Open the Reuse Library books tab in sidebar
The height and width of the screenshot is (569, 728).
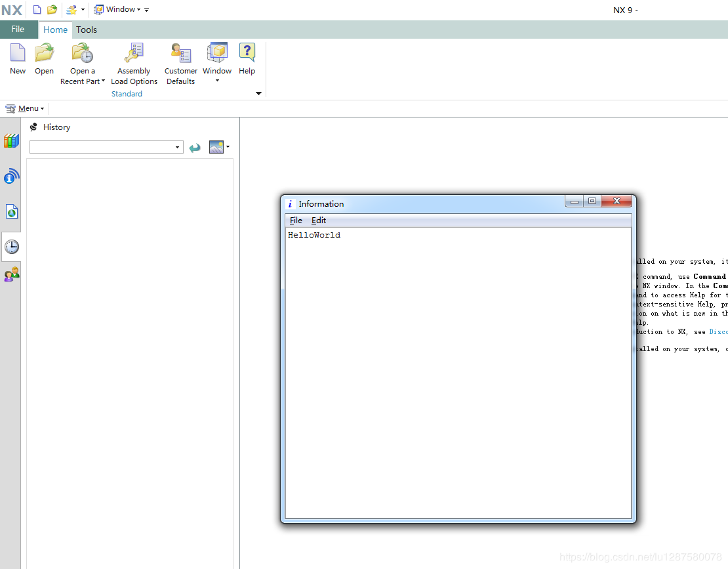[x=11, y=140]
